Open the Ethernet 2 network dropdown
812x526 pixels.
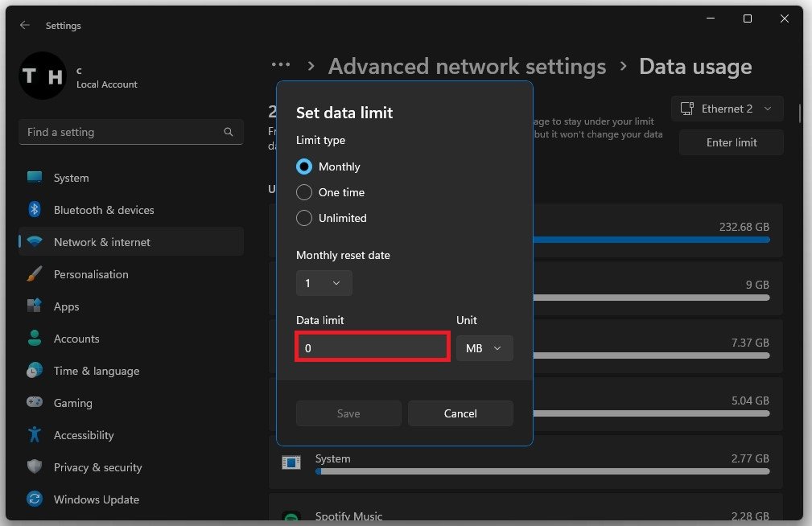pyautogui.click(x=727, y=109)
